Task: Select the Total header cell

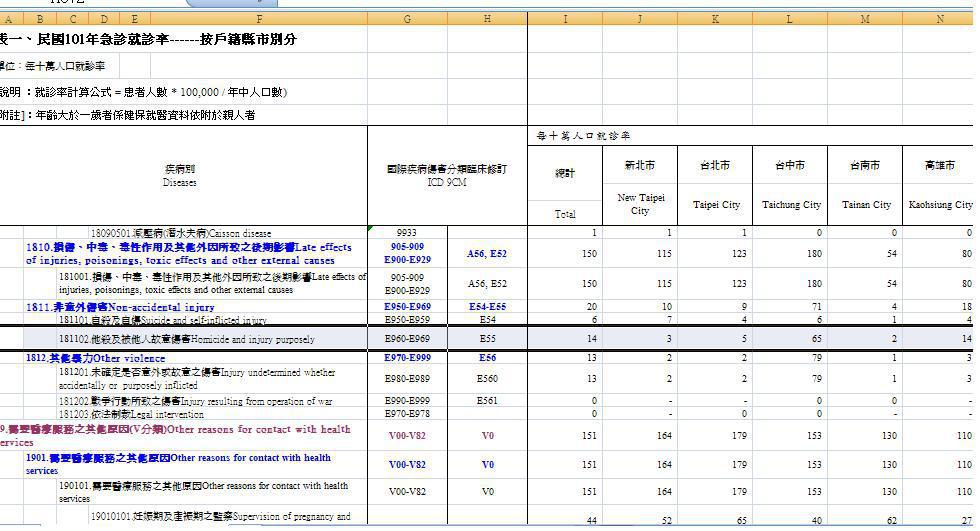Action: pos(565,214)
